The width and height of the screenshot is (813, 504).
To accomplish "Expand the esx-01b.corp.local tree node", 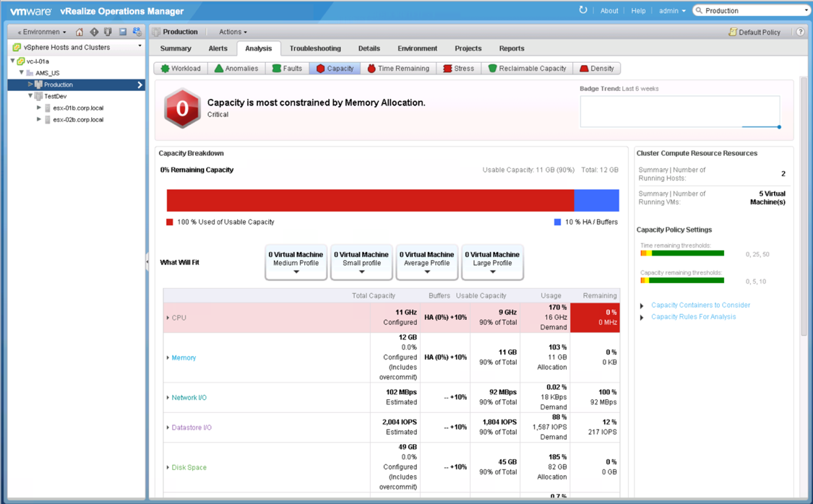I will click(x=39, y=108).
